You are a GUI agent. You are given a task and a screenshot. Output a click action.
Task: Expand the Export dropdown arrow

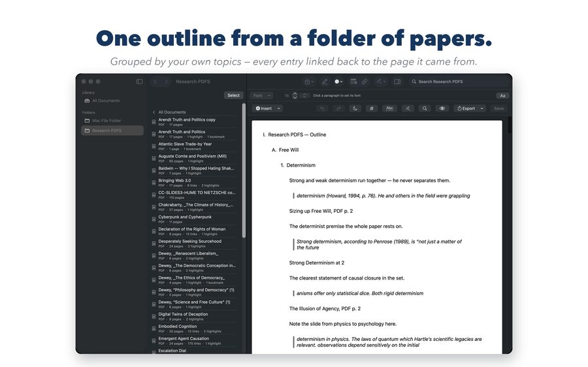tap(482, 108)
